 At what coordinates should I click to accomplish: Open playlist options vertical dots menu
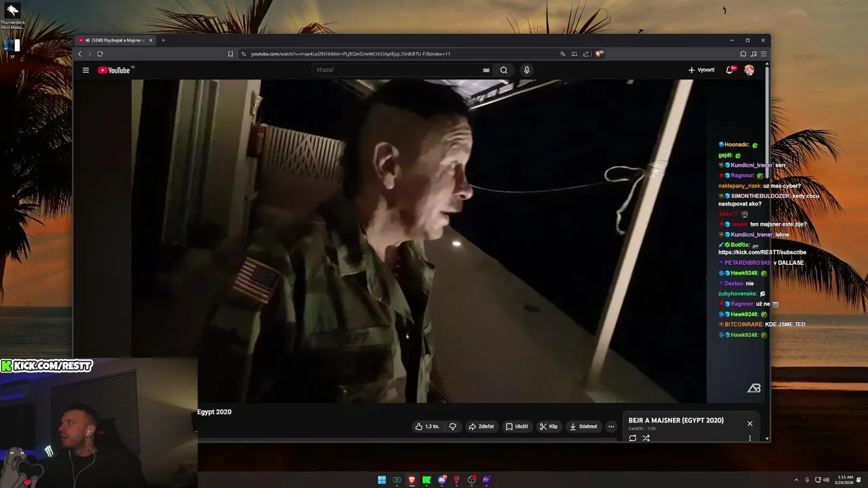pyautogui.click(x=750, y=438)
